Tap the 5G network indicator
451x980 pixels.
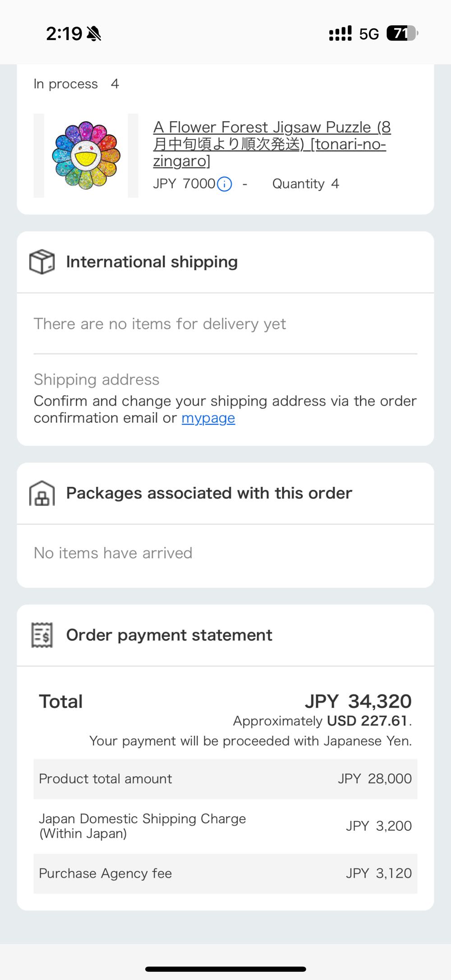coord(369,34)
